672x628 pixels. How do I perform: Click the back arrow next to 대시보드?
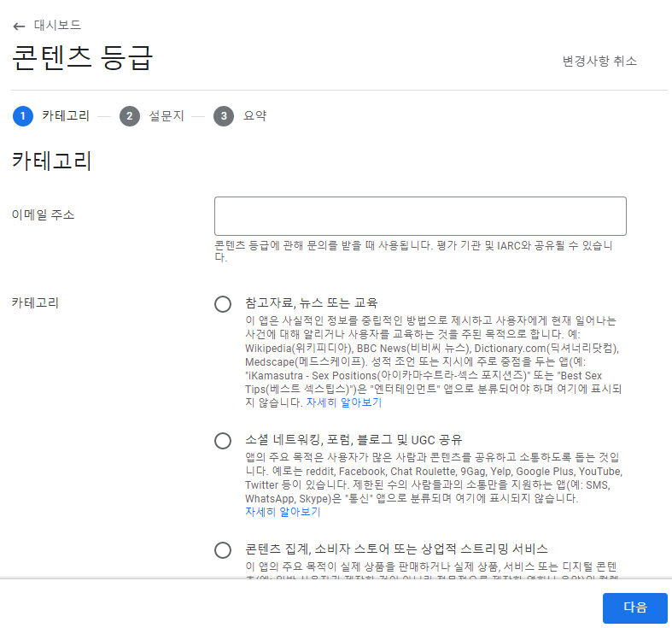pyautogui.click(x=19, y=26)
